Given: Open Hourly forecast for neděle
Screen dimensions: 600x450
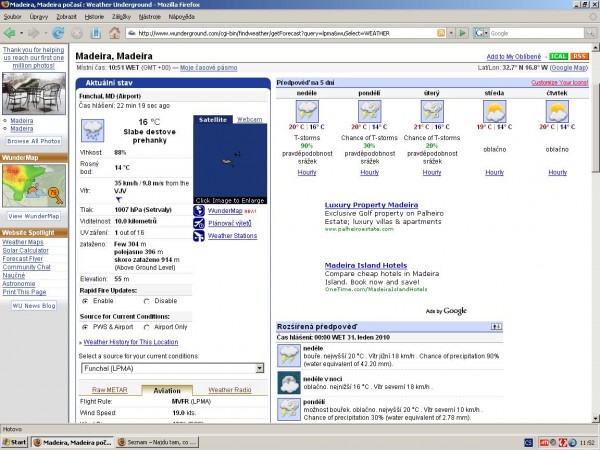Looking at the screenshot, I should pos(307,173).
